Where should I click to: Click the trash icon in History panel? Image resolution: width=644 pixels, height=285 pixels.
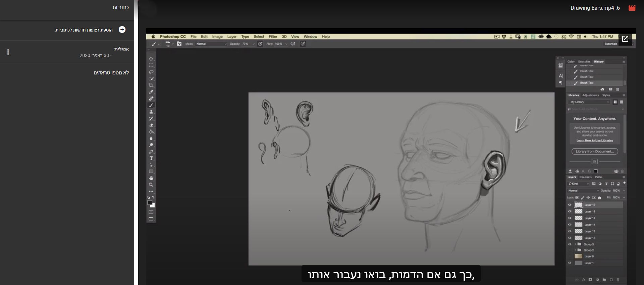pos(618,90)
